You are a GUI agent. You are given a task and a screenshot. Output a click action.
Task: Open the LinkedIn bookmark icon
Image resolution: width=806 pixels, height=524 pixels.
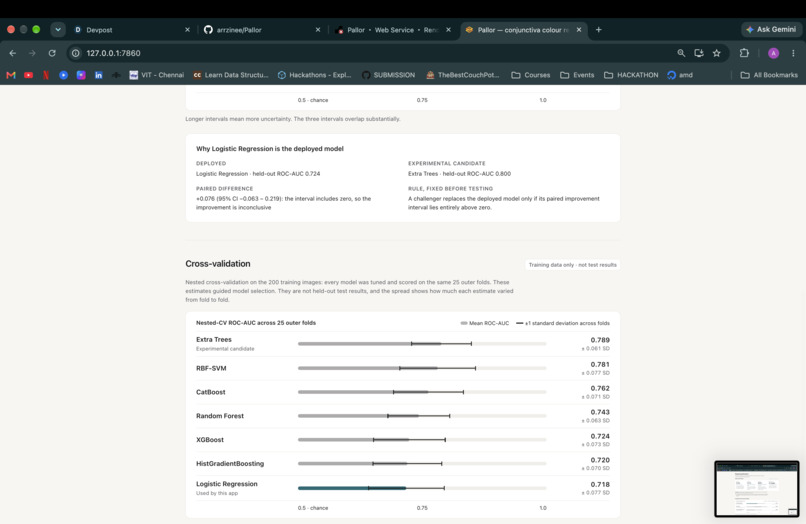click(x=98, y=75)
